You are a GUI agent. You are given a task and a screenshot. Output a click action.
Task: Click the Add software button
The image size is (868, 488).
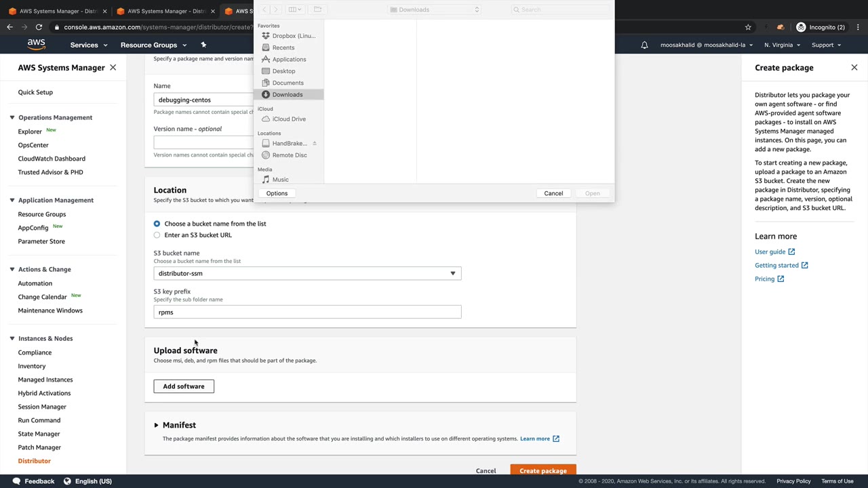click(184, 386)
